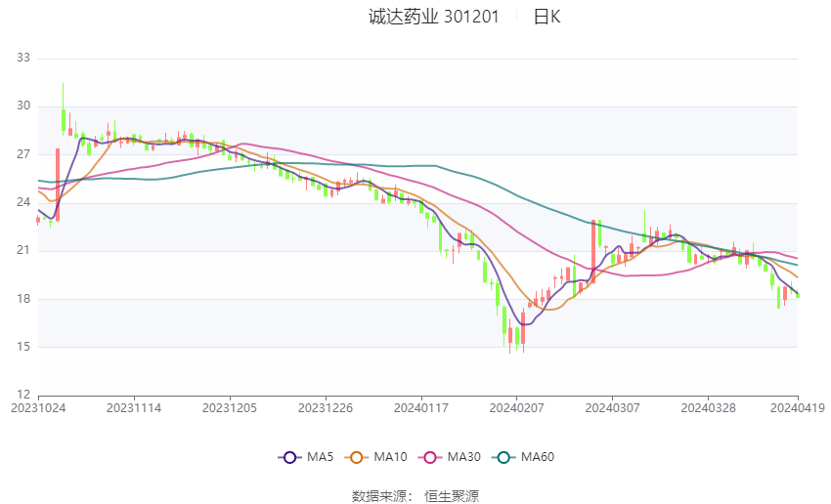The height and width of the screenshot is (504, 831).
Task: Click the 20231024 date axis label
Action: point(38,407)
